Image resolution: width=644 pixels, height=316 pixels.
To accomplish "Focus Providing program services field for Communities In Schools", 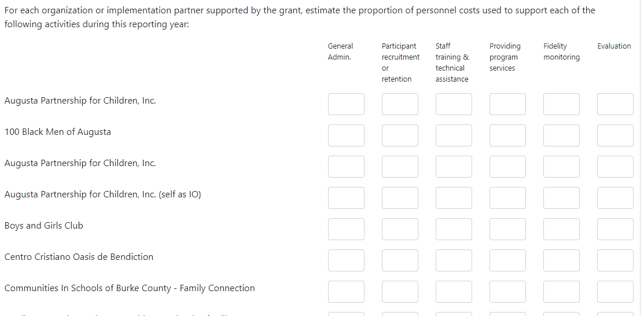I will pos(507,292).
